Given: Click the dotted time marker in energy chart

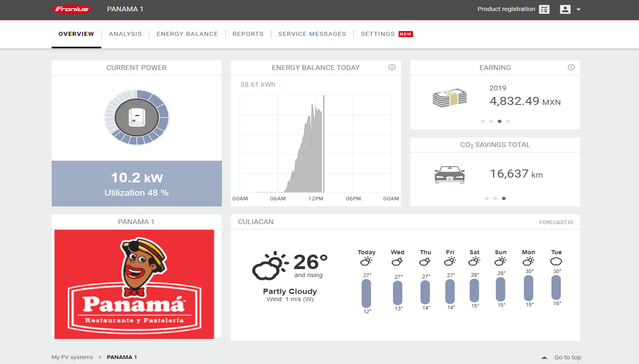Looking at the screenshot, I should coord(324,143).
